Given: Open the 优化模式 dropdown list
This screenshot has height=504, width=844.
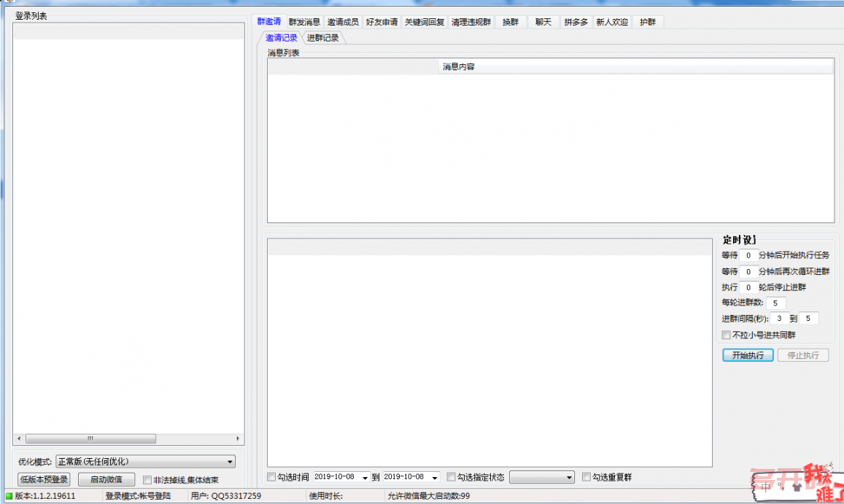Looking at the screenshot, I should point(231,462).
